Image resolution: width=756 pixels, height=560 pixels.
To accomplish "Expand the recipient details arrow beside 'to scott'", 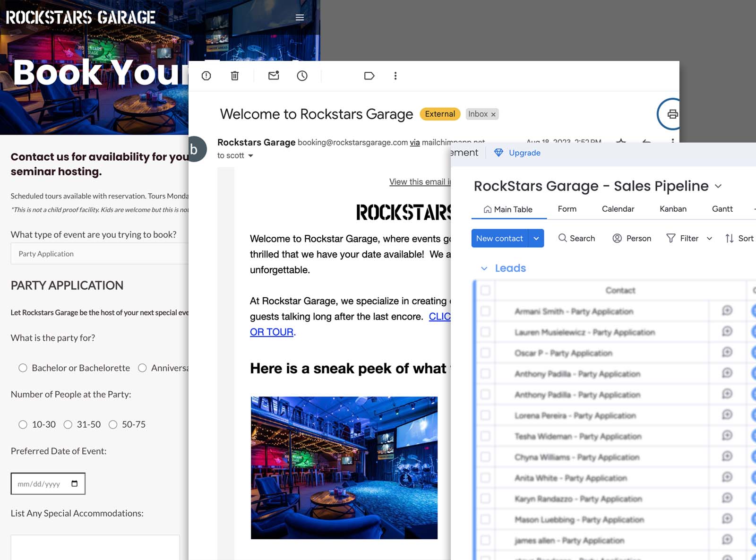I will [x=251, y=155].
